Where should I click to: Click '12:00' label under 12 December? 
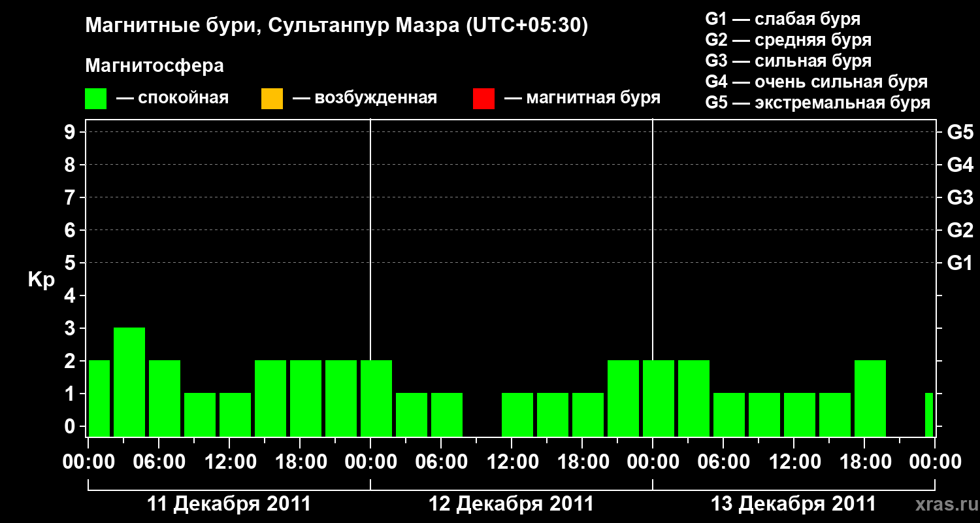point(512,462)
